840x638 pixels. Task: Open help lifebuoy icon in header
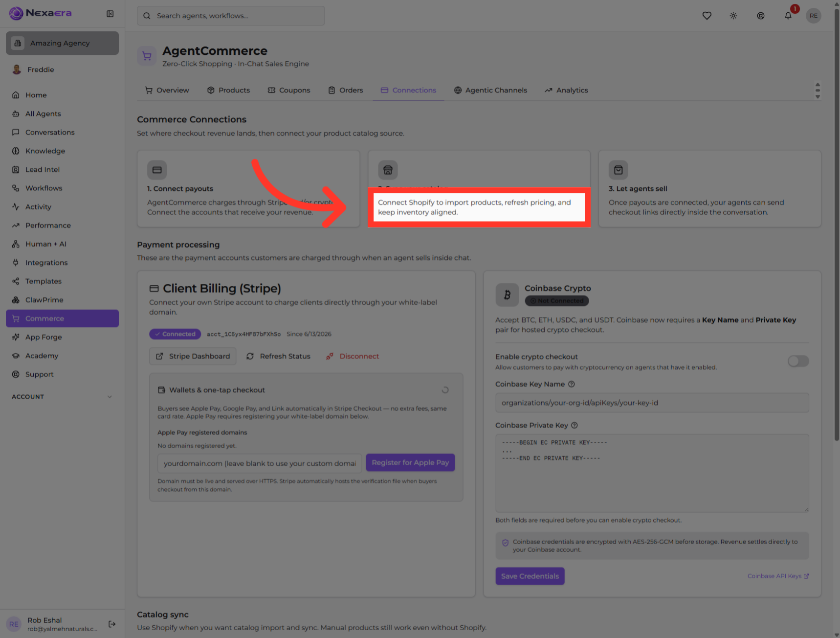[761, 16]
